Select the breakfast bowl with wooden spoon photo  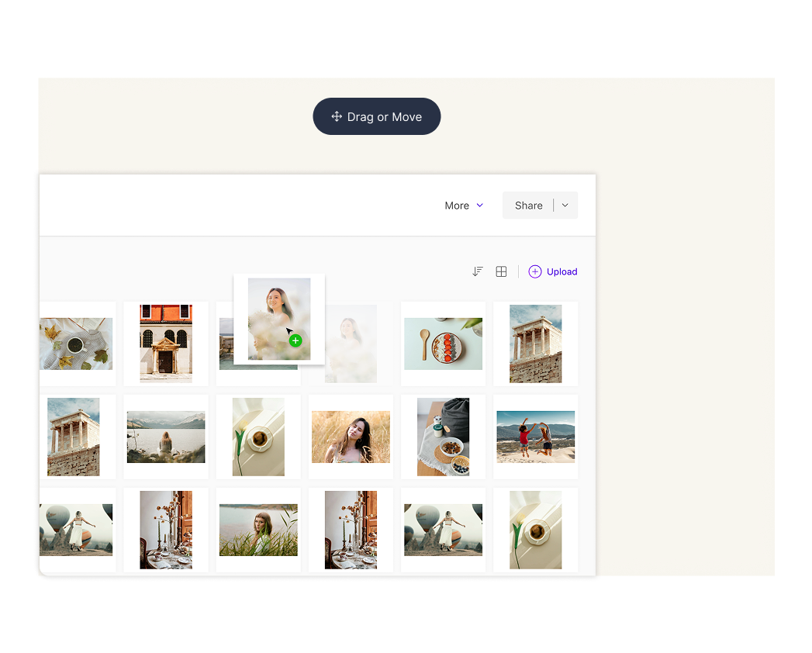point(443,344)
